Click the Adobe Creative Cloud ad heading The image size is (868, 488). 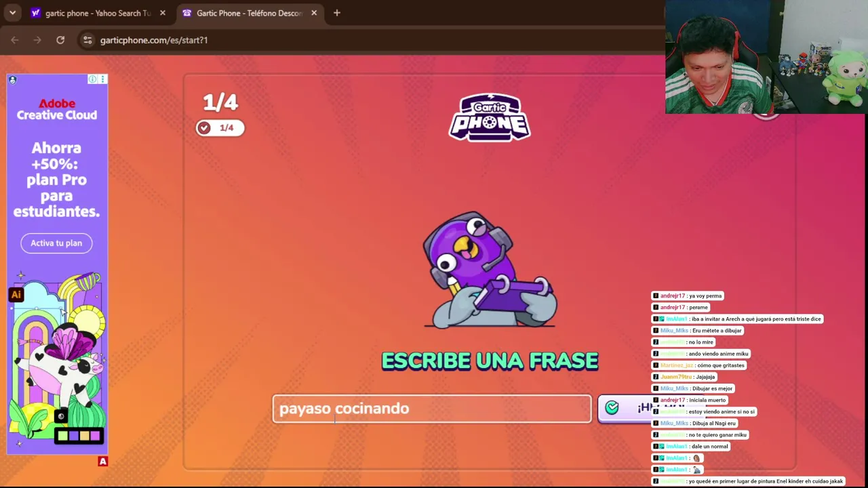pos(57,109)
